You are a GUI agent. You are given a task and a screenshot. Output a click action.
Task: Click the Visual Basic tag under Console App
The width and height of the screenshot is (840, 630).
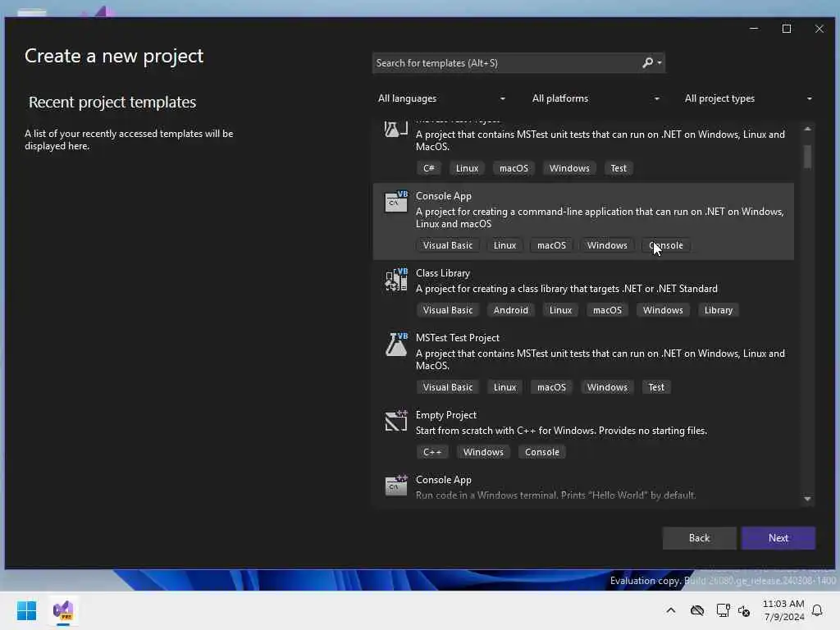click(448, 245)
